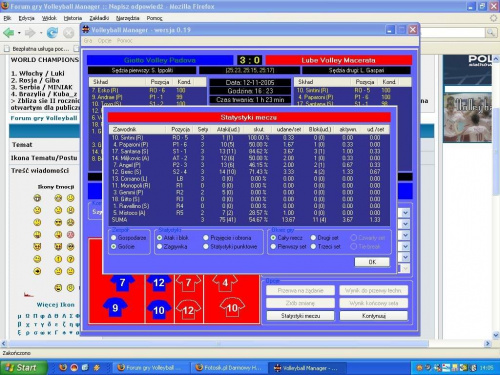Image resolution: width=500 pixels, height=375 pixels.
Task: Select blue jersey number 7 on the court
Action: (x=122, y=282)
